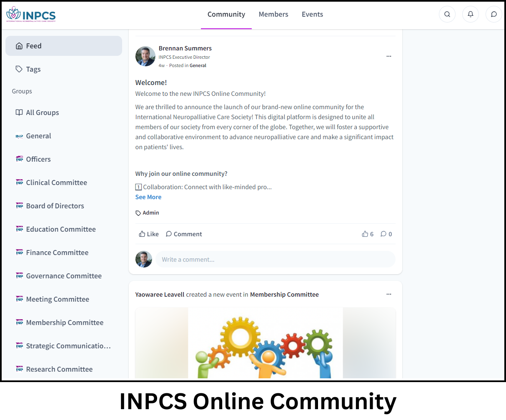Open notifications bell icon

point(471,14)
